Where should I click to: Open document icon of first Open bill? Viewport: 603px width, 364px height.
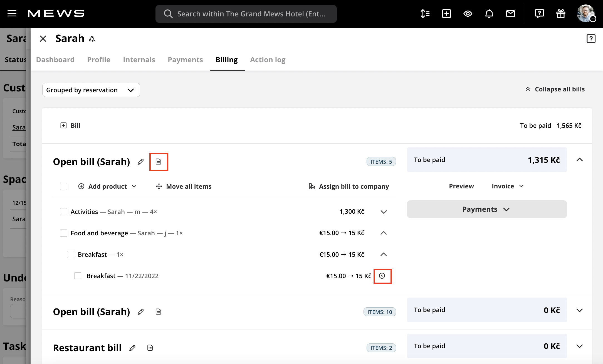click(x=159, y=162)
